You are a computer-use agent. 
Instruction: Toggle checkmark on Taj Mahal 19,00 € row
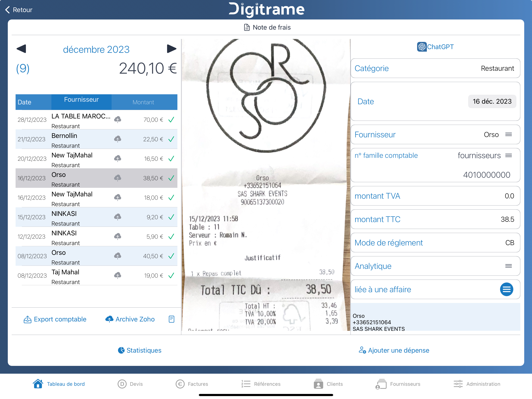click(x=171, y=275)
